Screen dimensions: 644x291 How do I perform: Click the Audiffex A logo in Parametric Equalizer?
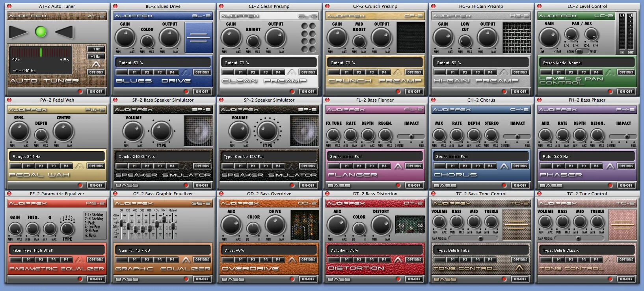pos(80,260)
